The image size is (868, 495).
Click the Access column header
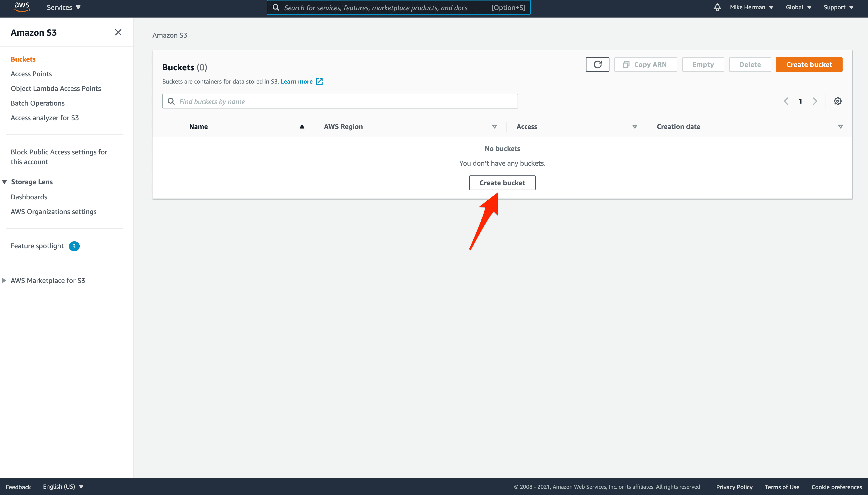point(527,127)
